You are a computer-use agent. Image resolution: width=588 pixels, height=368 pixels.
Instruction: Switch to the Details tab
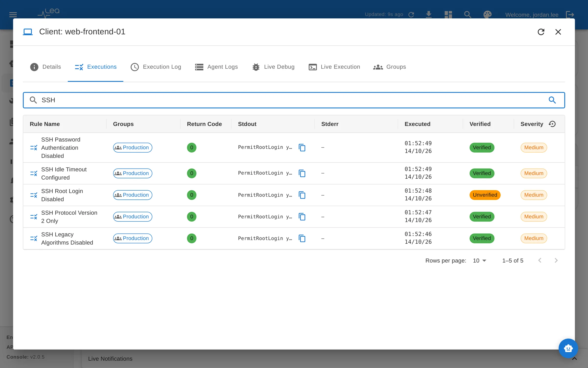pos(46,67)
